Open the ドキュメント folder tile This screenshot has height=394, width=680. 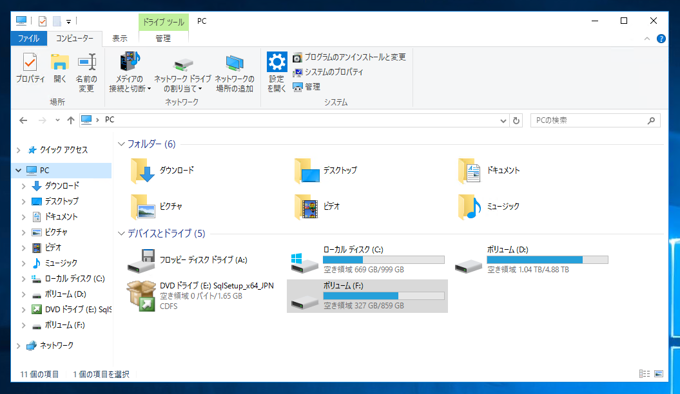click(x=489, y=171)
